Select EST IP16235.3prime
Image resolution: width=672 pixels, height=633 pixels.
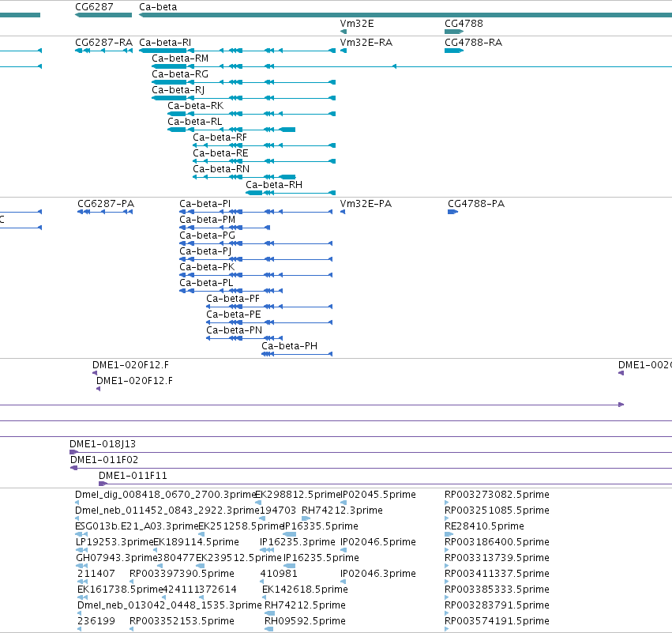298,542
